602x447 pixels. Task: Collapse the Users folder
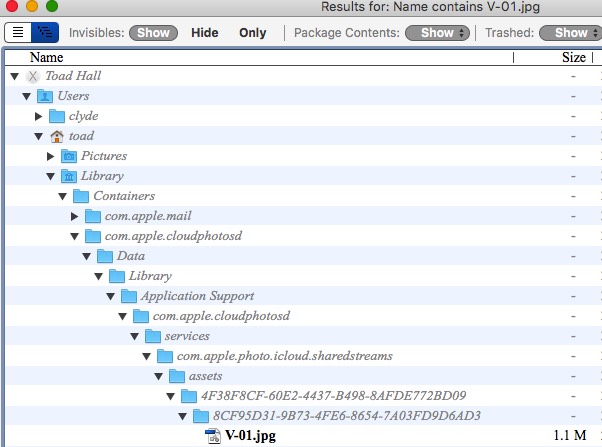[x=26, y=96]
